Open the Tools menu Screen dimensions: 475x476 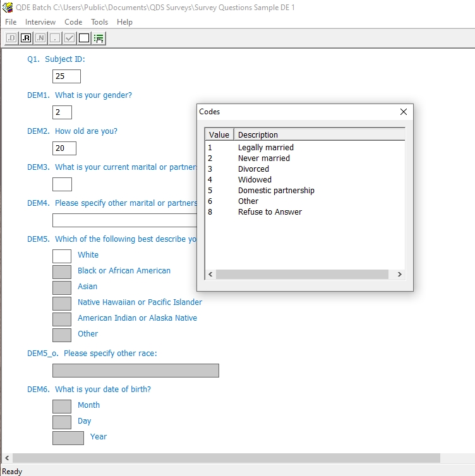100,22
